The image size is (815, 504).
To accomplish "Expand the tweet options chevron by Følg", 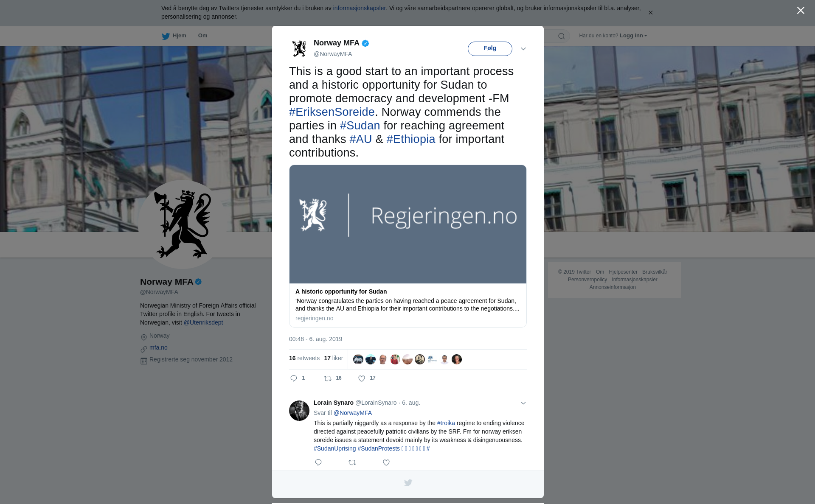I will pos(523,49).
